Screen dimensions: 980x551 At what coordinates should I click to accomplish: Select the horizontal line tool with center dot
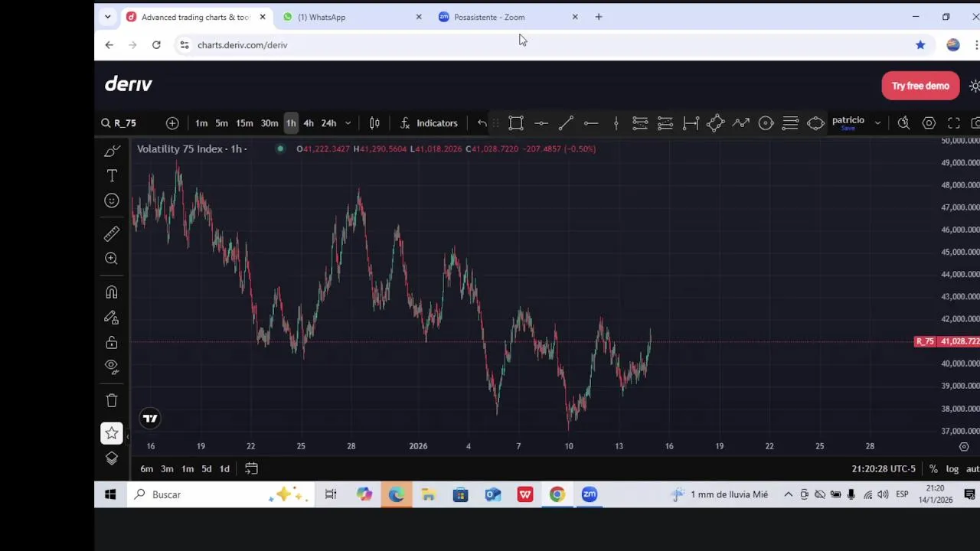pyautogui.click(x=541, y=123)
